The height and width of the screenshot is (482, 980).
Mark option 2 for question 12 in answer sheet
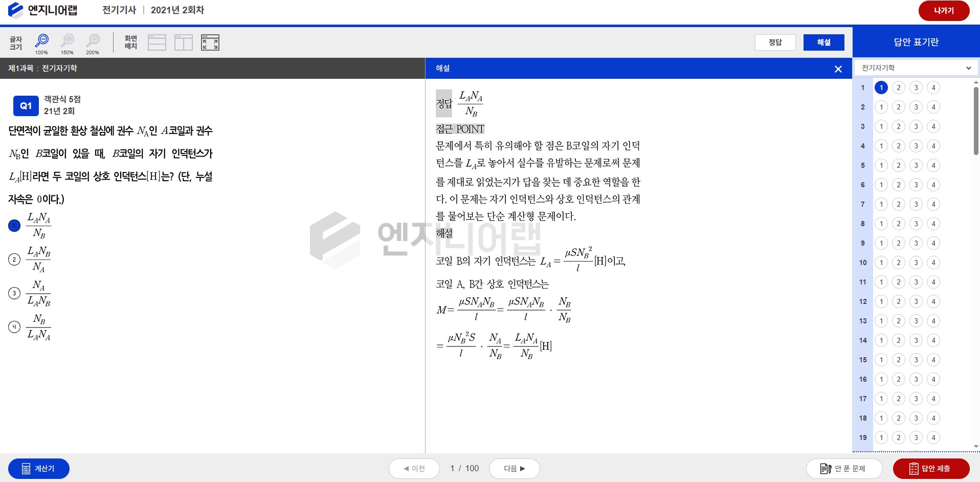899,301
